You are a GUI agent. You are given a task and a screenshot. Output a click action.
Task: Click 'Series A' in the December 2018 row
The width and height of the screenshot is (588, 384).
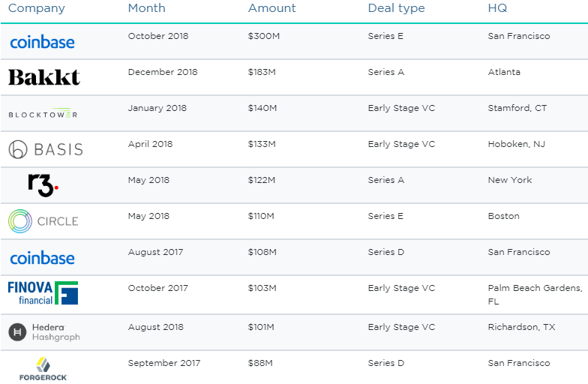pyautogui.click(x=385, y=72)
